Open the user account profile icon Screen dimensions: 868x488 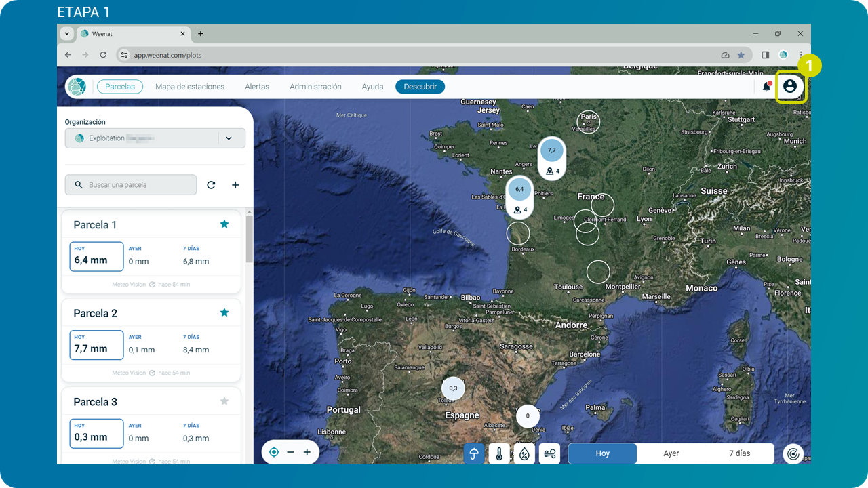(x=789, y=86)
